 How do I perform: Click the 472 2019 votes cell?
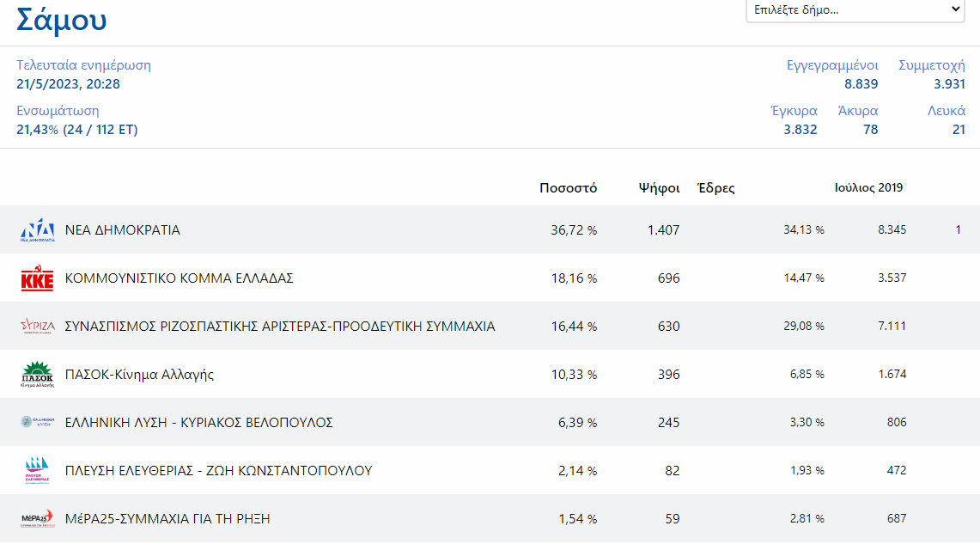(x=897, y=471)
